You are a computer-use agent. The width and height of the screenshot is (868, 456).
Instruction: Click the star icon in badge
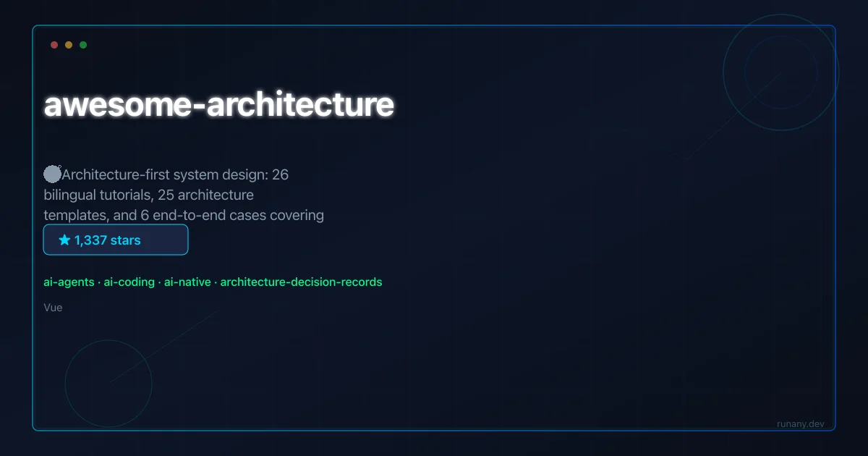pyautogui.click(x=64, y=240)
